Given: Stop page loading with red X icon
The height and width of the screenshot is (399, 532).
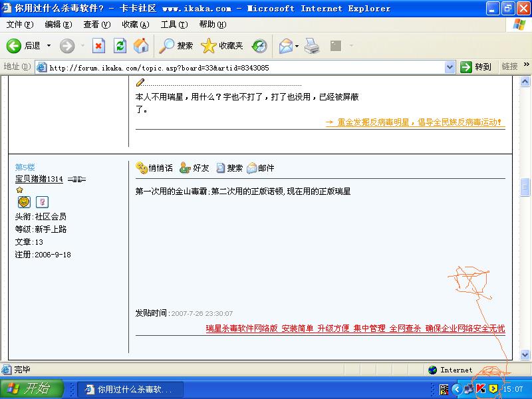Looking at the screenshot, I should (x=98, y=46).
